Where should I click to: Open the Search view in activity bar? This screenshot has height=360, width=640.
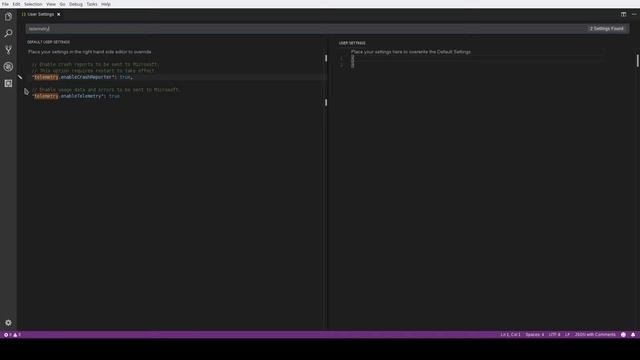point(8,33)
